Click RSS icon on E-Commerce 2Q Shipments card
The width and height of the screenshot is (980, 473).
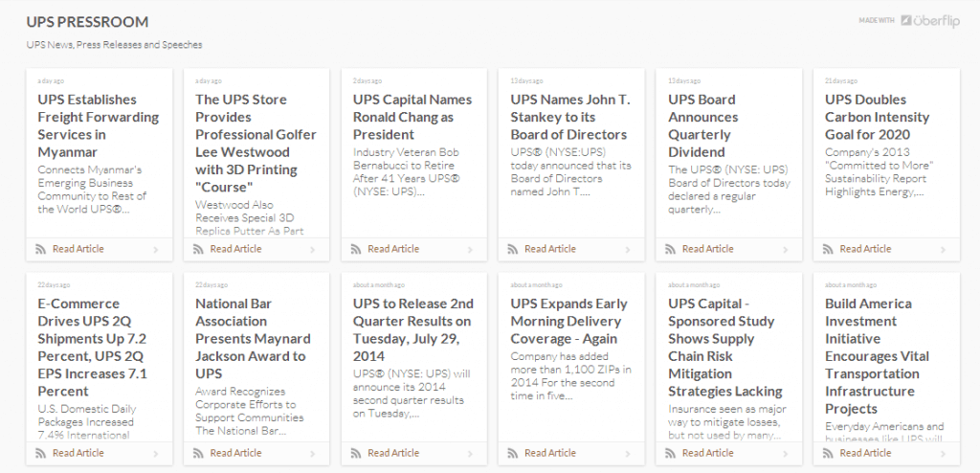point(40,453)
